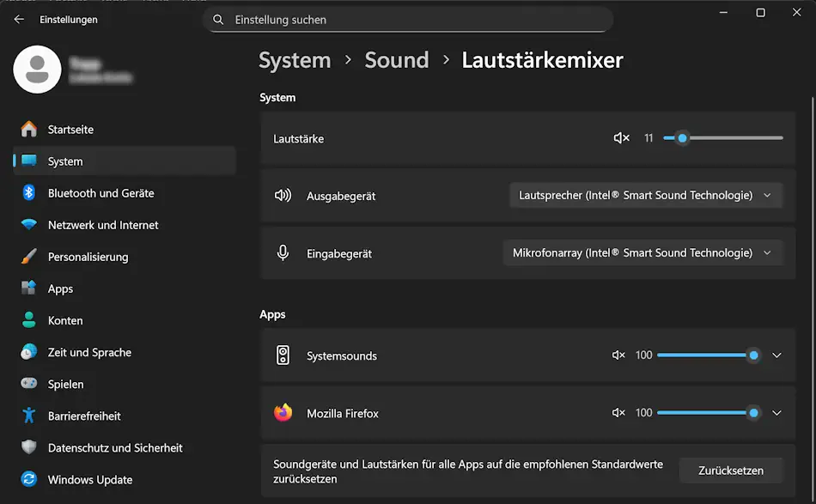Click the Systemsounds speaker icon
Screen dimensions: 816x504
point(283,355)
